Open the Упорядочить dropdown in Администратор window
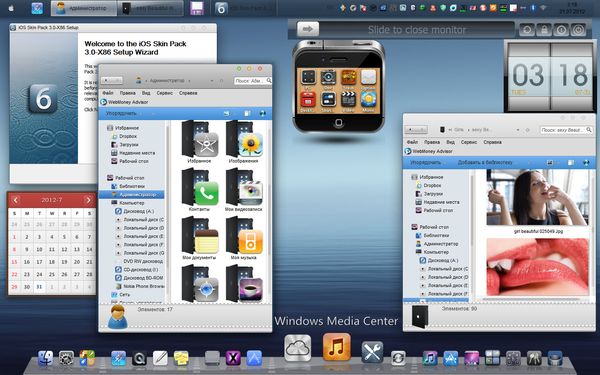600x375 pixels. (x=124, y=113)
